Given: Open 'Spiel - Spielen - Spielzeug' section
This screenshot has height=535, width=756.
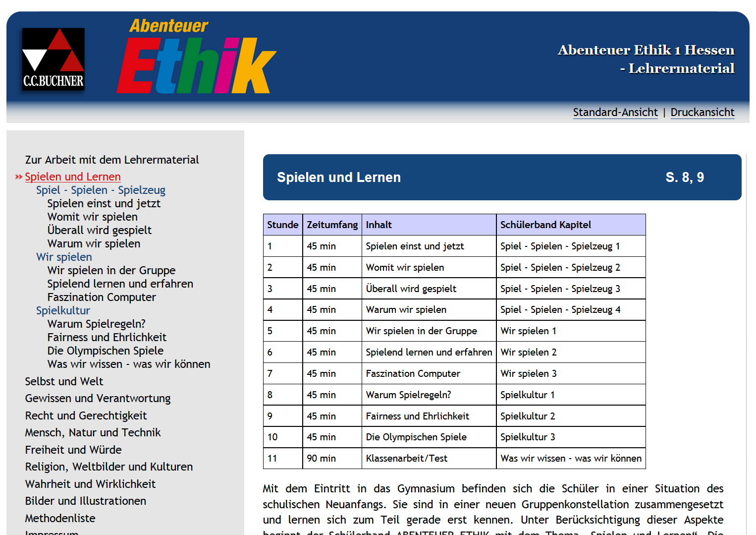Looking at the screenshot, I should [101, 190].
